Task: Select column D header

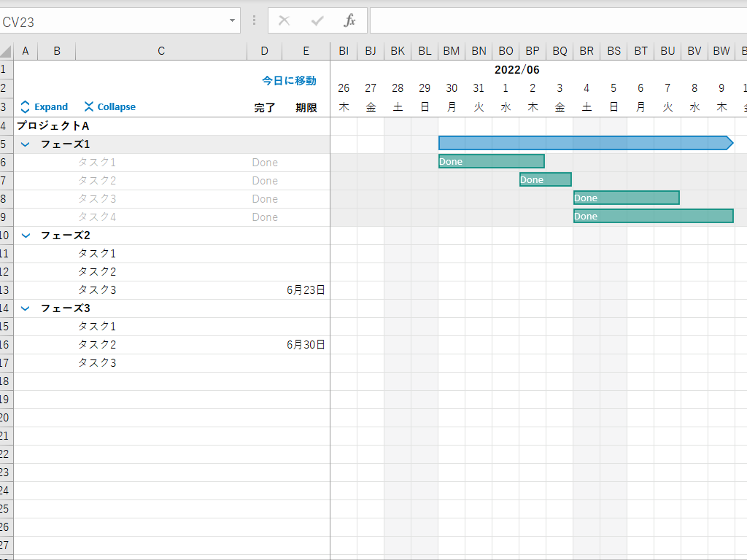Action: point(264,51)
